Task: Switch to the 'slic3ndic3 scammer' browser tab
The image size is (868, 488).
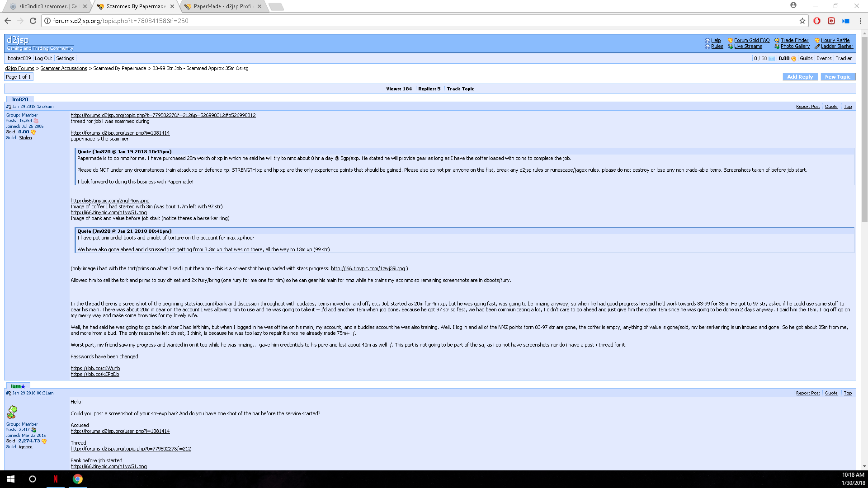Action: 47,6
